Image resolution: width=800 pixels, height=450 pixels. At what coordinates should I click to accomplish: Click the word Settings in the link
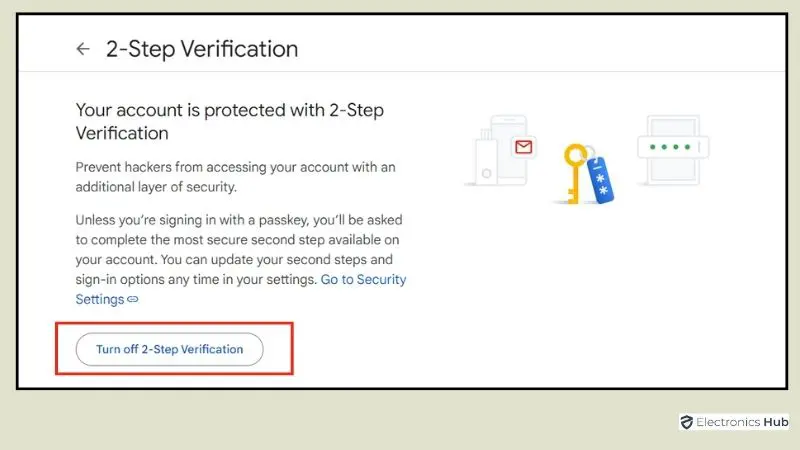100,299
